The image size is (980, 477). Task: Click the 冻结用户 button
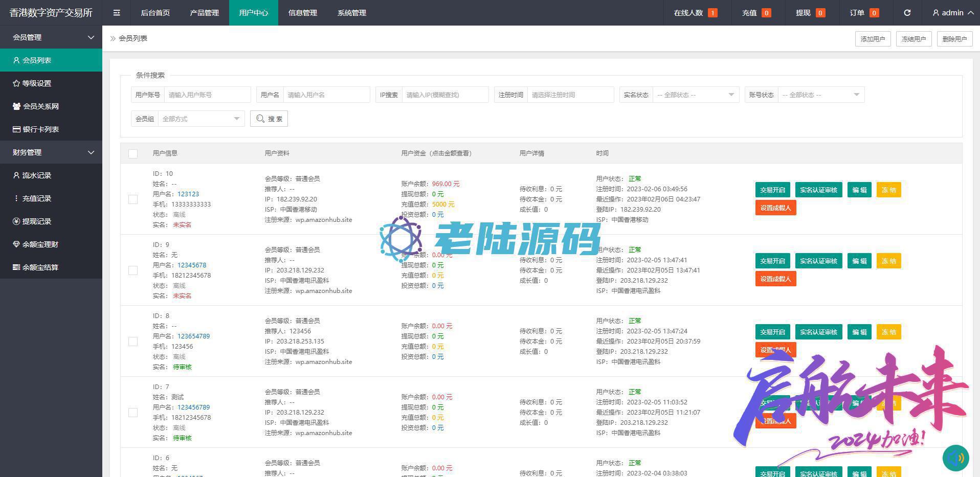coord(914,39)
